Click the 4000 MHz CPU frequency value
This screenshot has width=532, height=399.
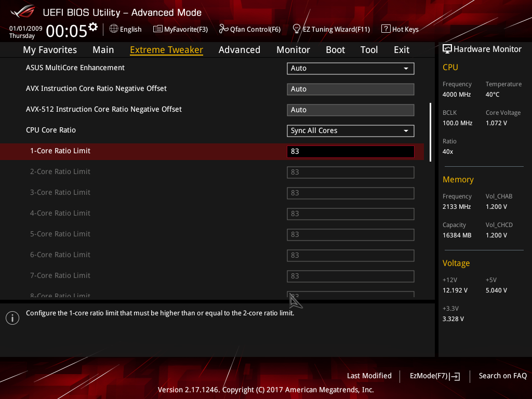click(456, 95)
